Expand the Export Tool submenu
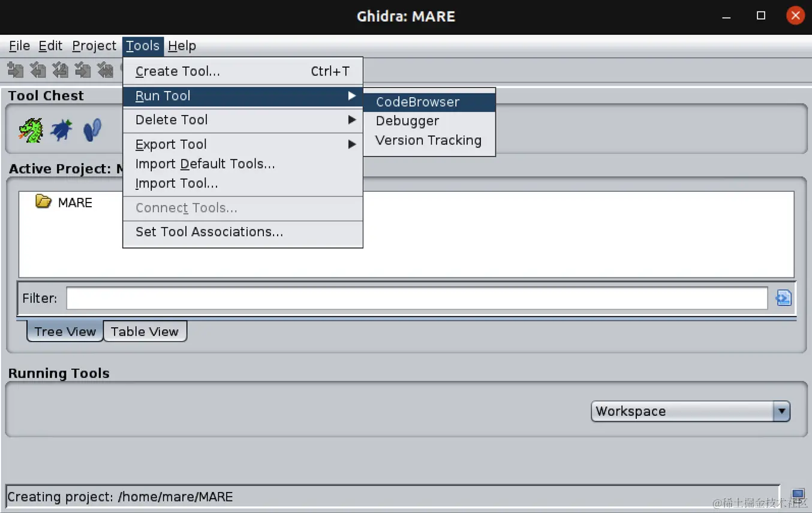 coord(243,144)
